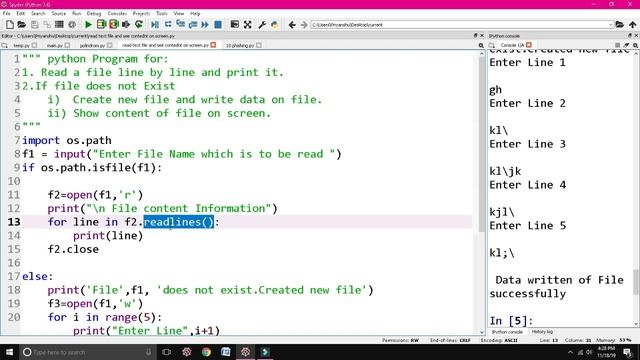Screen dimensions: 640x360
Task: Start debugging the file
Action: (155, 24)
